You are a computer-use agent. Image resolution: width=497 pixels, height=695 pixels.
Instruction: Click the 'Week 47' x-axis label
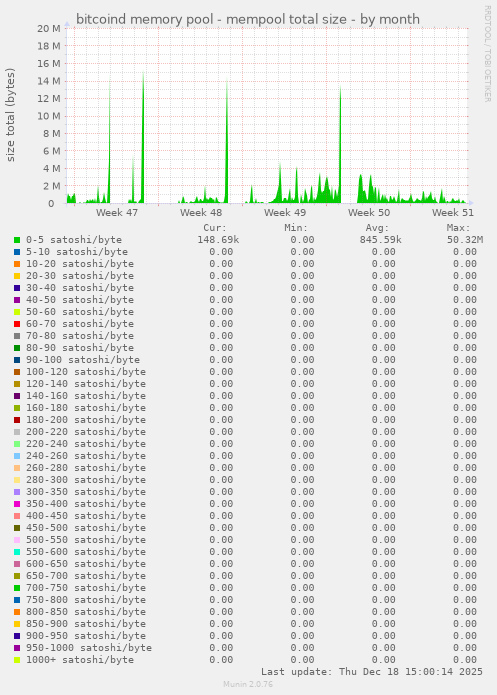click(x=117, y=213)
